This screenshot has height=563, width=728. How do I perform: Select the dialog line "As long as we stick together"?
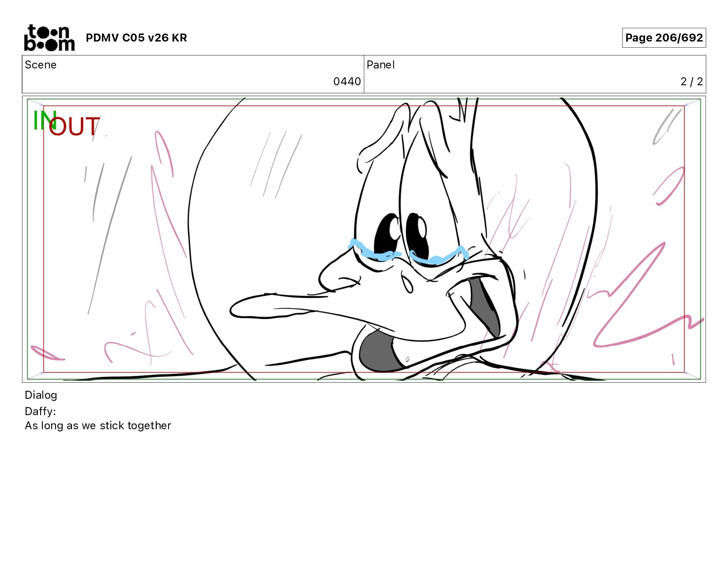98,426
